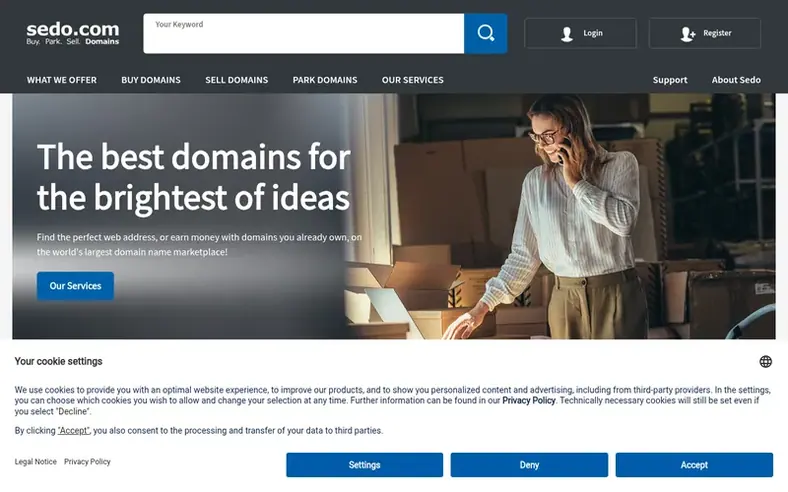Open the What We Offer menu
The width and height of the screenshot is (788, 492).
coord(62,80)
